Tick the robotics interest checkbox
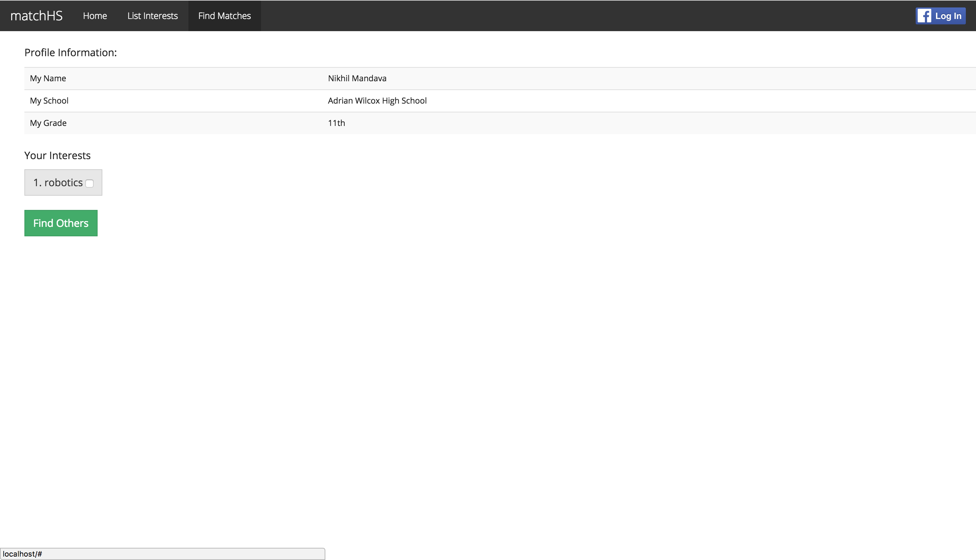This screenshot has width=976, height=560. pos(90,184)
